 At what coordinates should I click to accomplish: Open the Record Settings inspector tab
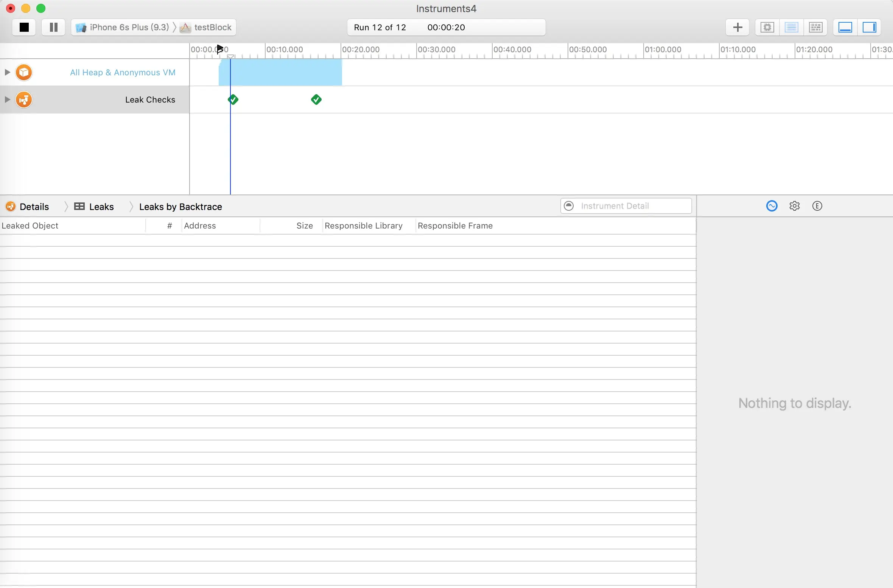click(x=772, y=206)
